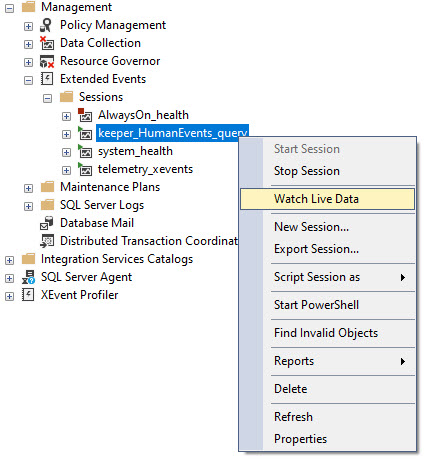
Task: Click the Database Mail icon
Action: coord(47,223)
